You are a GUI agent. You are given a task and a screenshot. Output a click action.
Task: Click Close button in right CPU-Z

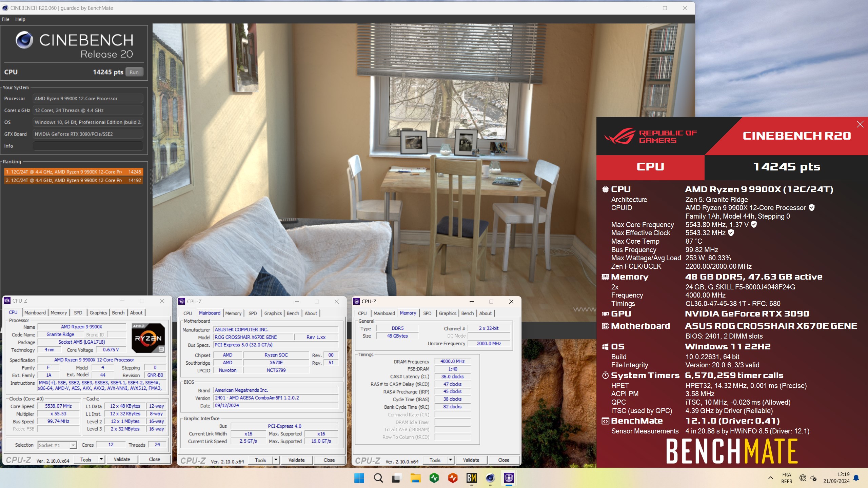(x=504, y=460)
